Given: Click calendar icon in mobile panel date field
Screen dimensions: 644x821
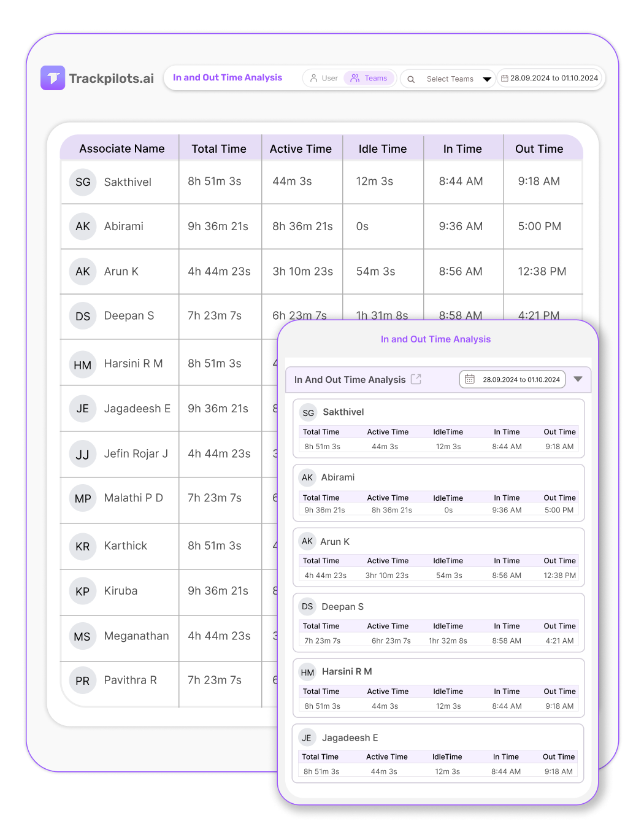Looking at the screenshot, I should pyautogui.click(x=470, y=379).
